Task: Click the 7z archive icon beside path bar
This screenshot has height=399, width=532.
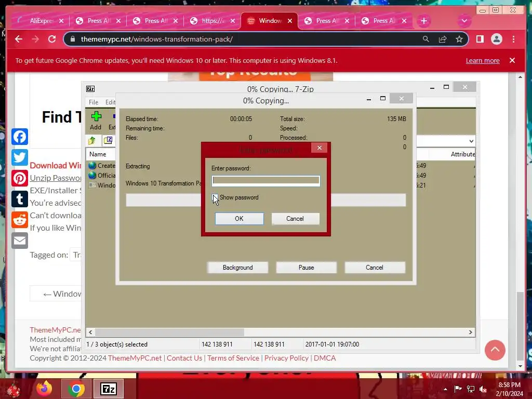Action: coord(108,140)
